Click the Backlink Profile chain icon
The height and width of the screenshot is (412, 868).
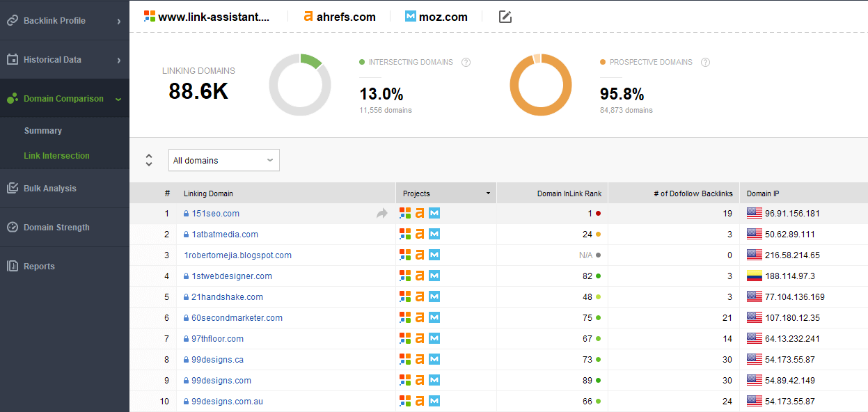(12, 21)
